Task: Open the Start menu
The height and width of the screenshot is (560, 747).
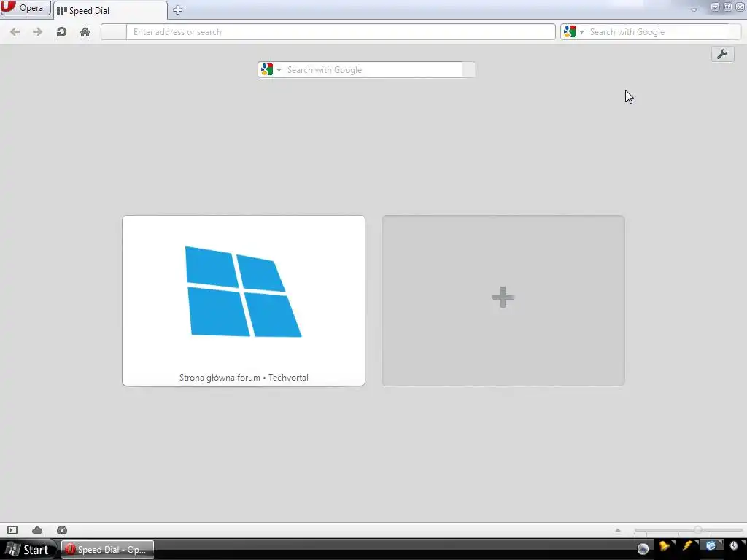Action: (x=28, y=550)
